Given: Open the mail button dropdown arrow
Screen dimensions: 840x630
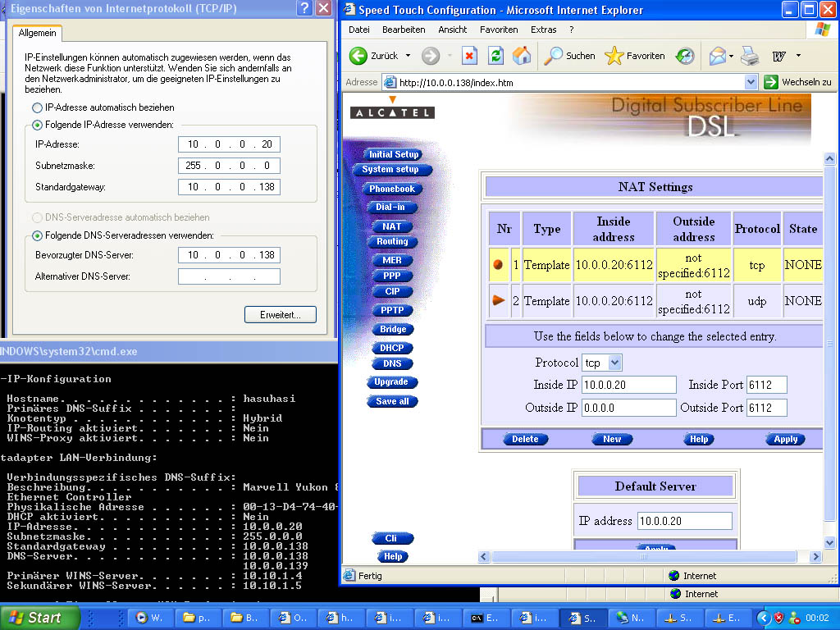Looking at the screenshot, I should [731, 56].
